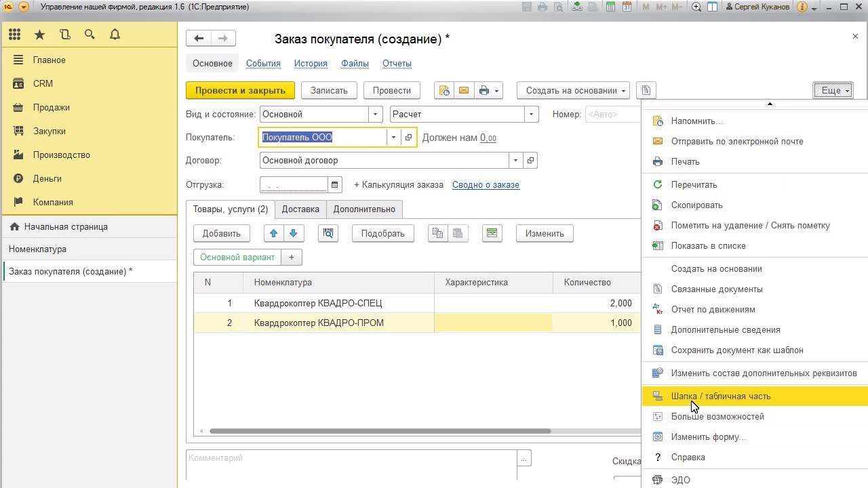Choose Связанные документы menu item
Screen dimensions: 868x488
(x=755, y=289)
